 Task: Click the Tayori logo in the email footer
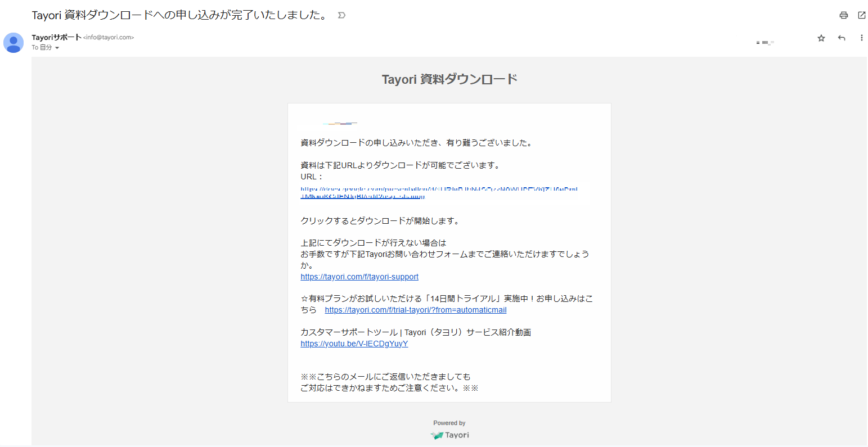pyautogui.click(x=449, y=434)
